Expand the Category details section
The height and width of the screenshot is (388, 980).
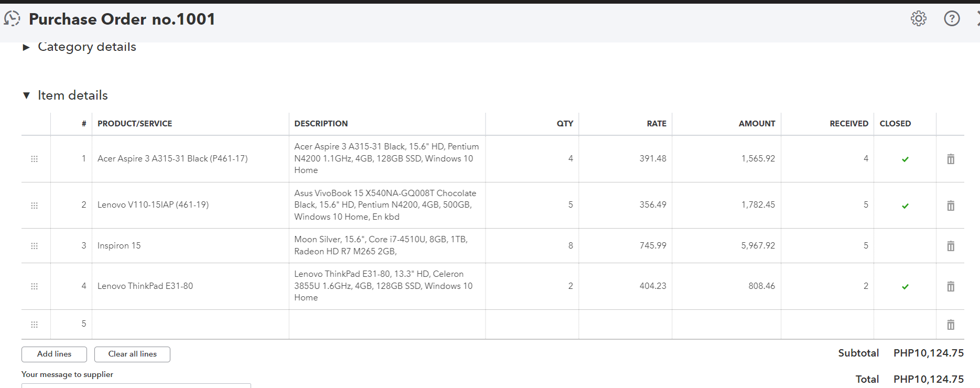(x=26, y=47)
